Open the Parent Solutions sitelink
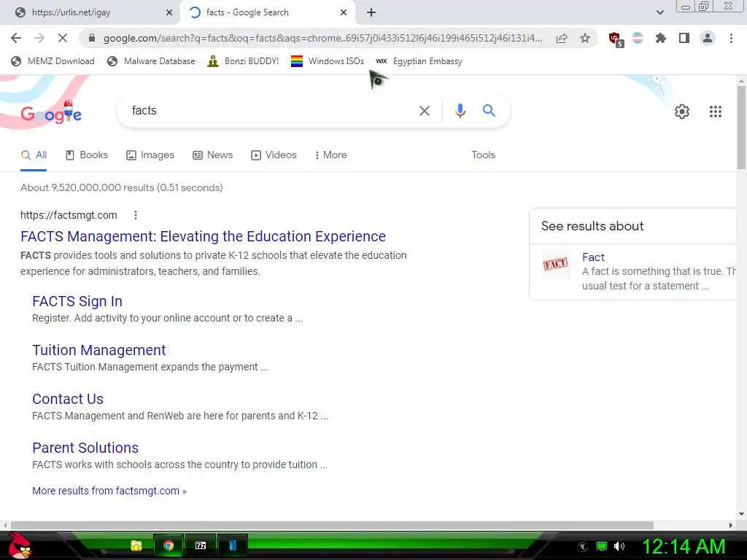Screen dimensions: 747x560 coord(85,448)
